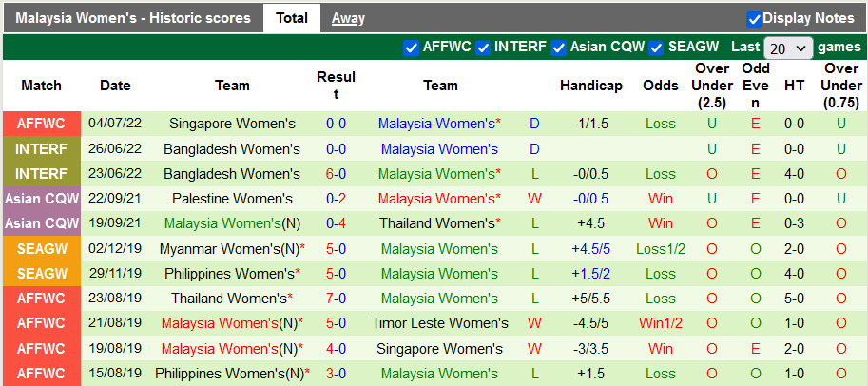
Task: Click the Handicap column header
Action: point(590,86)
